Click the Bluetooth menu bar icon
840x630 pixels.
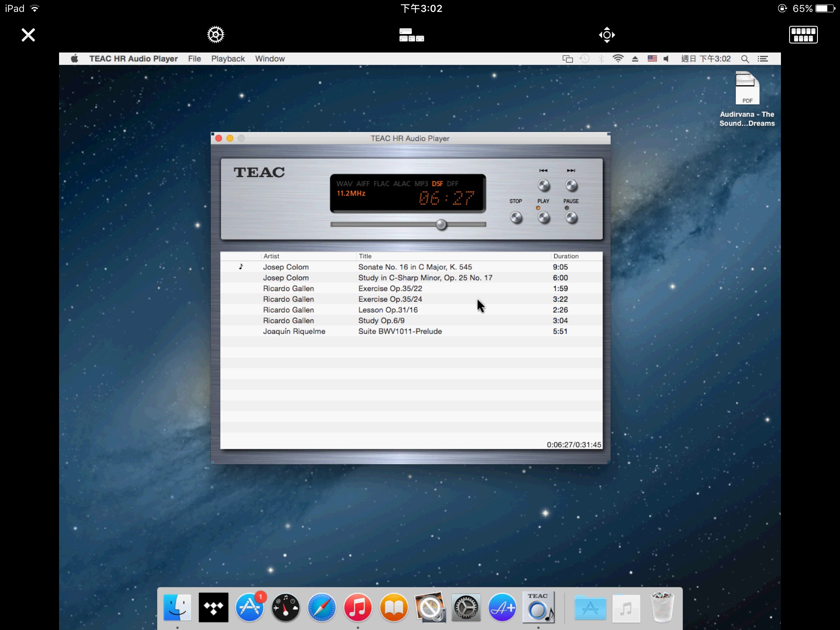point(601,59)
